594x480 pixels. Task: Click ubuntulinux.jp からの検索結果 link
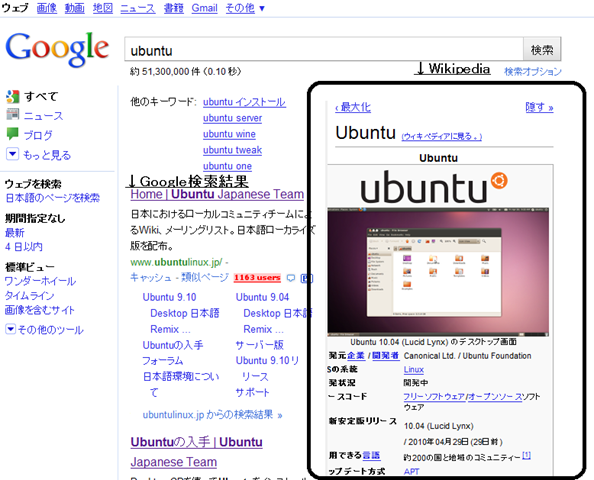[212, 414]
